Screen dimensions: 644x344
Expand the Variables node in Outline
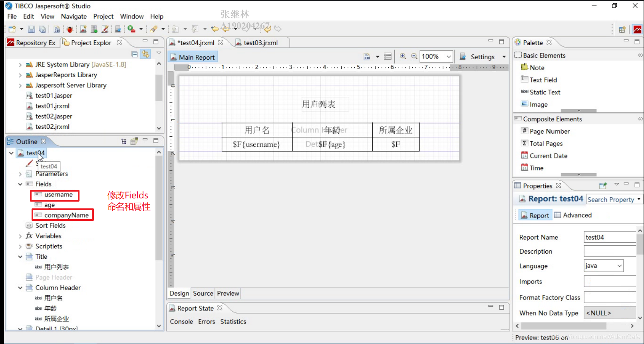click(x=20, y=236)
